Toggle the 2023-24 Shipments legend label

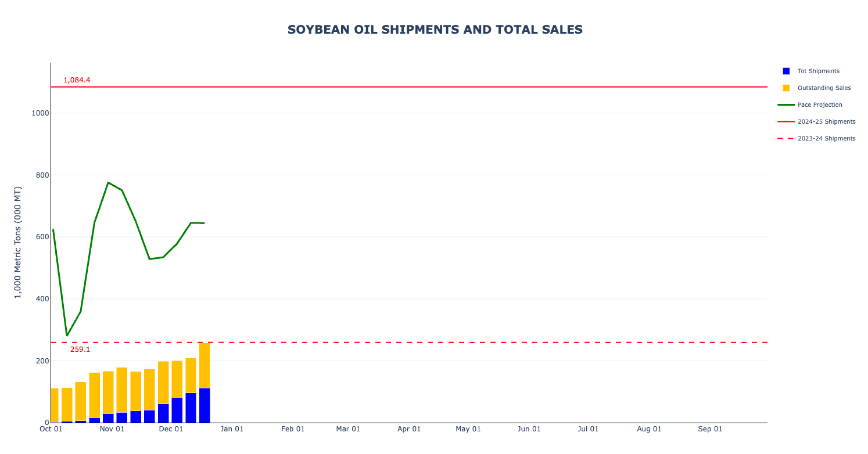826,139
